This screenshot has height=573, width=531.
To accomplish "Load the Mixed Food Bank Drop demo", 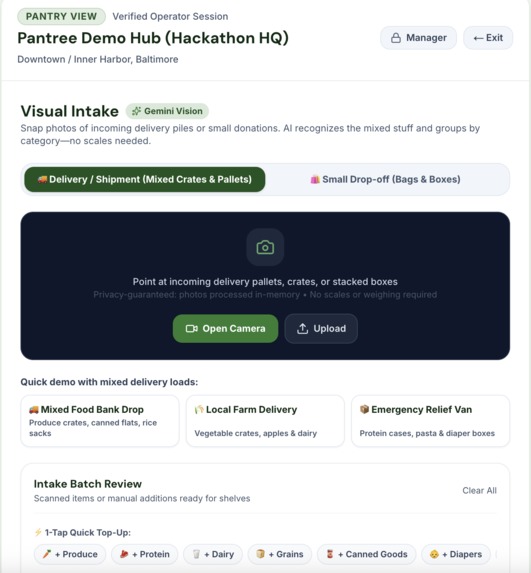I will (100, 421).
